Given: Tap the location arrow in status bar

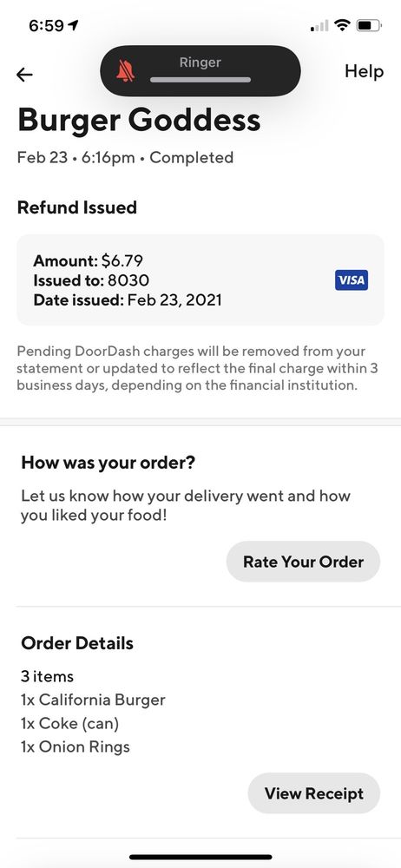Looking at the screenshot, I should [73, 25].
